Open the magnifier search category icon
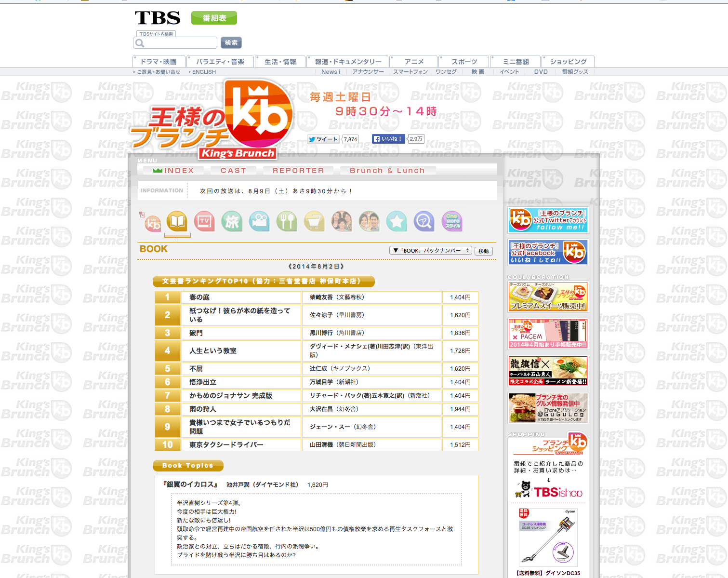Screen dimensions: 728x578 [x=424, y=221]
